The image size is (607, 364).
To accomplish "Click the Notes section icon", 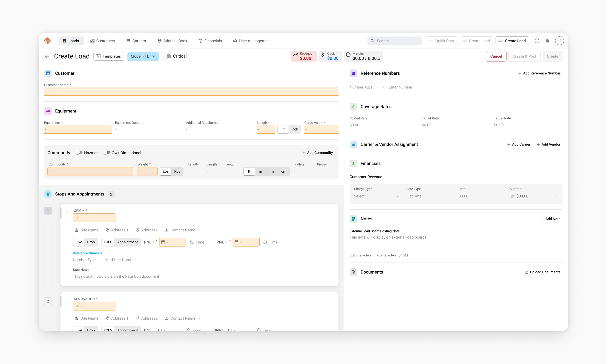I will pos(353,219).
